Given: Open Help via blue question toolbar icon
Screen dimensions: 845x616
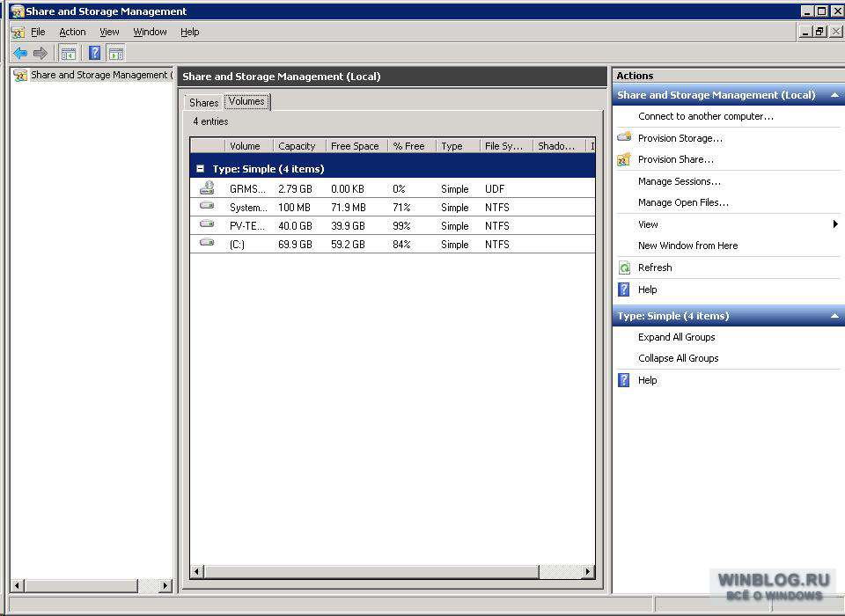Looking at the screenshot, I should click(x=95, y=53).
